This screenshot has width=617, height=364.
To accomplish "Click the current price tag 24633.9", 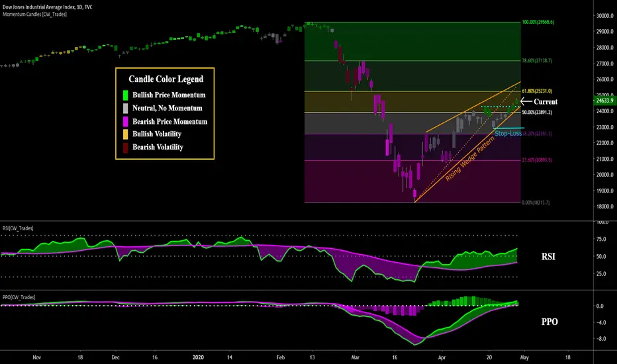I will pos(604,101).
